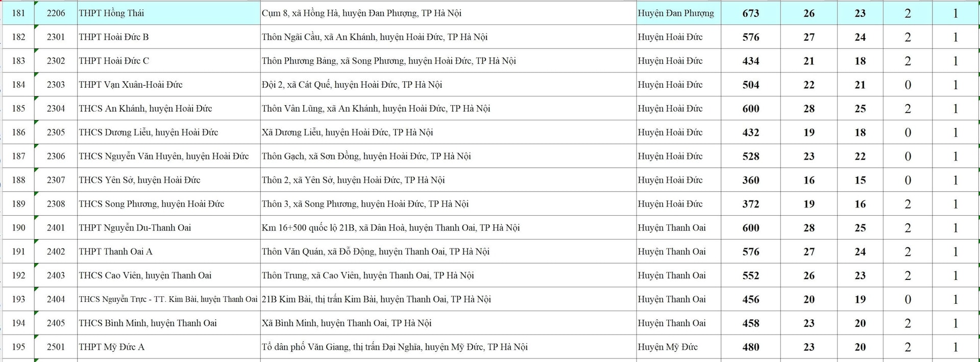Select school code cell 2301
Image resolution: width=980 pixels, height=362 pixels.
56,37
